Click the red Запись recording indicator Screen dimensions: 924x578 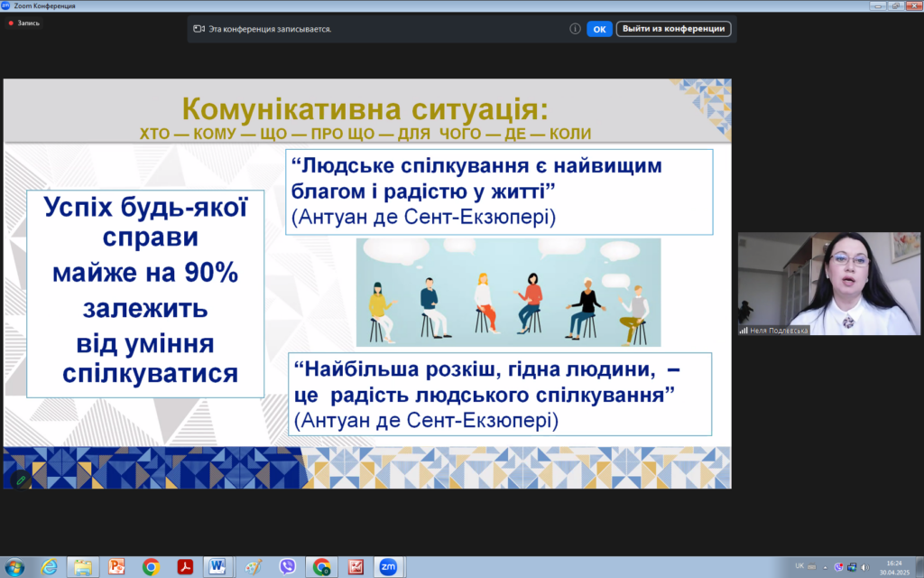(24, 23)
